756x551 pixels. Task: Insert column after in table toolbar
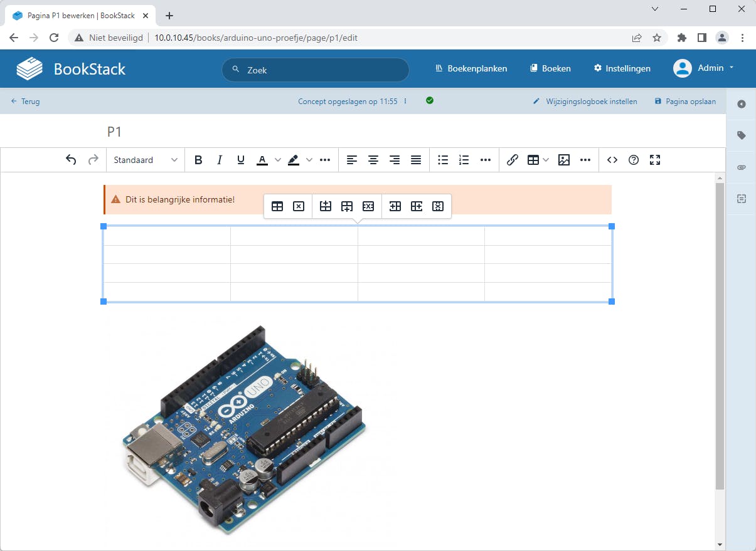click(x=417, y=206)
